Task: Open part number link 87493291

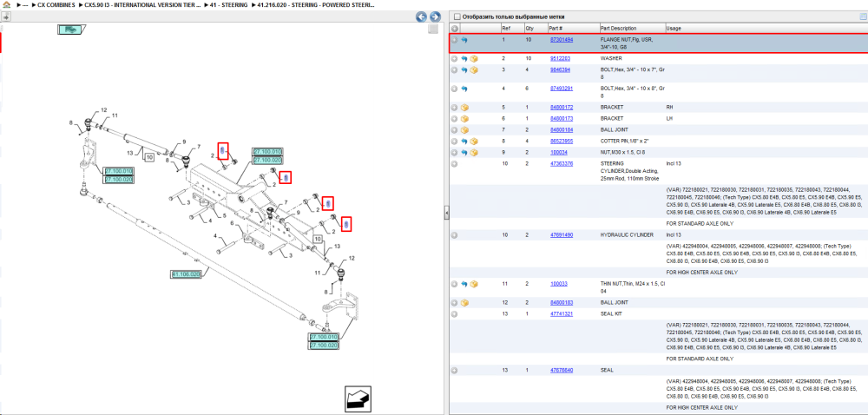Action: [x=561, y=89]
